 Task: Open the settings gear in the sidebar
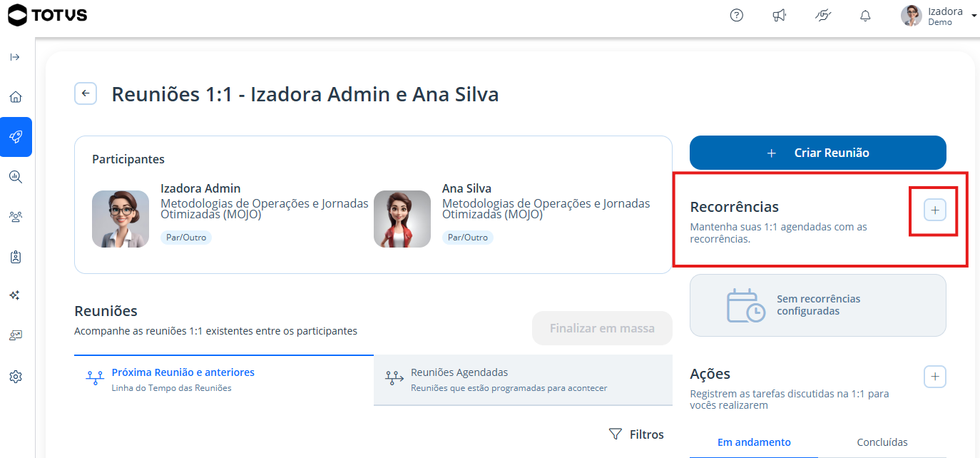coord(16,376)
